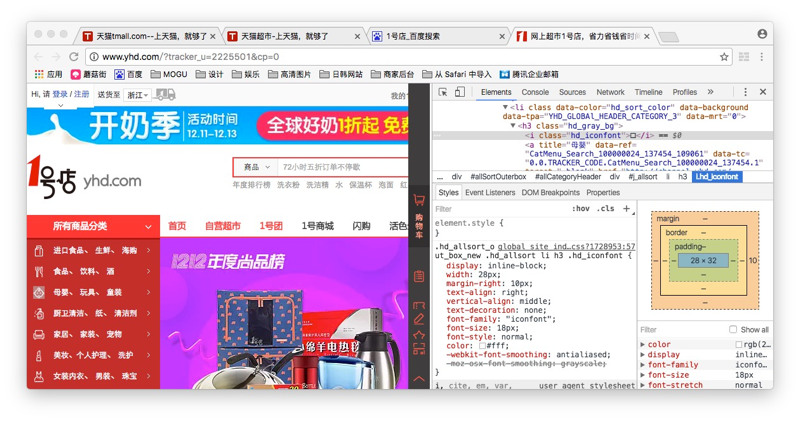Open the 1号团 navigation link
Viewport: 800px width, 421px height.
[x=270, y=226]
